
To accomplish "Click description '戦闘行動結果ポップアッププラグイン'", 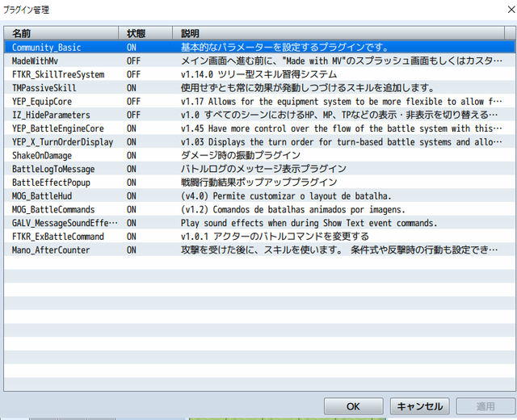I will click(258, 183).
